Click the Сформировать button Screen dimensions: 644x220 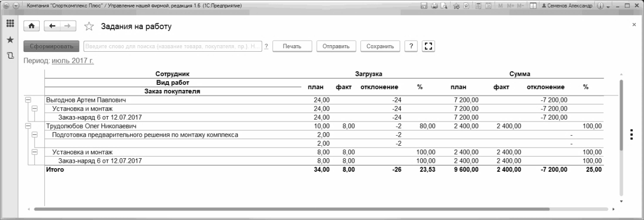coord(51,46)
